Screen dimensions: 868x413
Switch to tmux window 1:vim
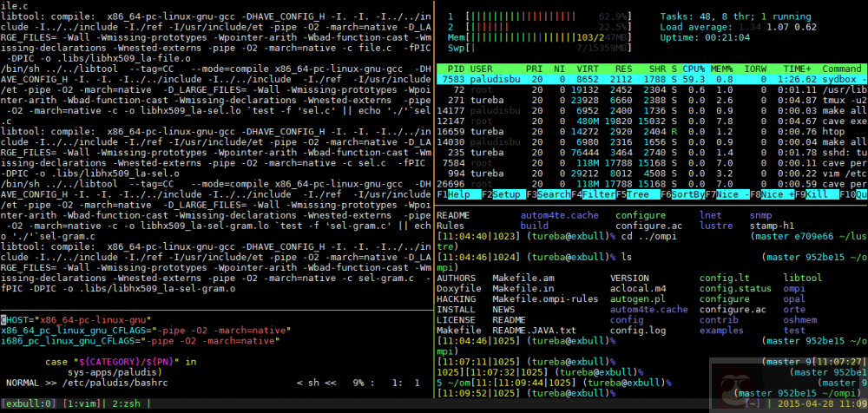(81, 403)
